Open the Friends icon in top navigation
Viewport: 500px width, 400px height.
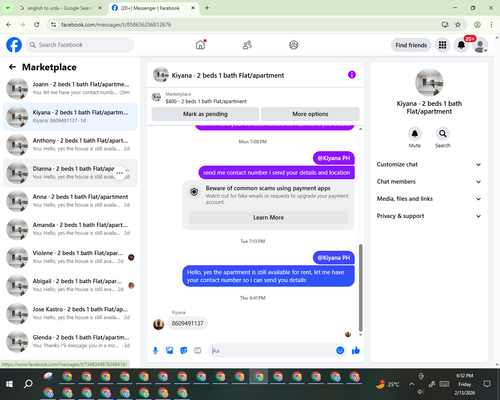coord(247,45)
